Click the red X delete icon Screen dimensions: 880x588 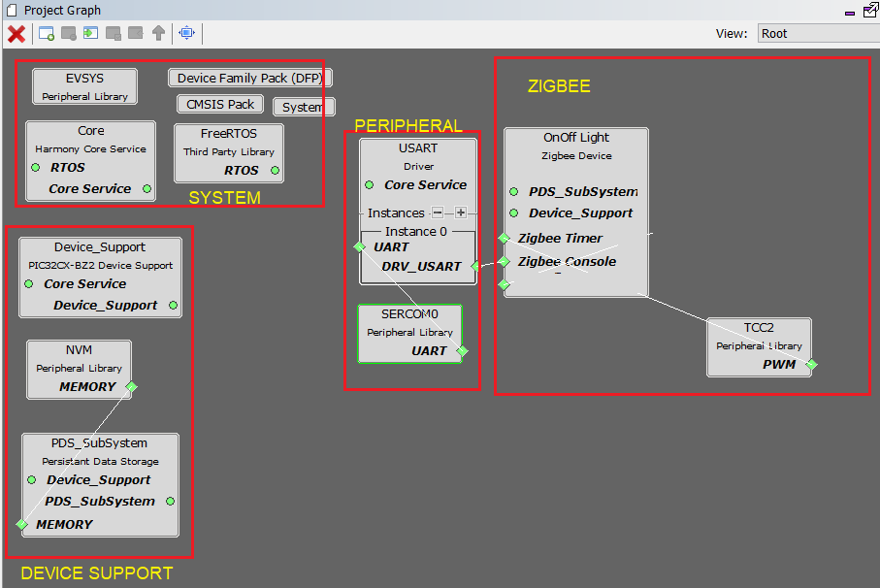point(16,34)
